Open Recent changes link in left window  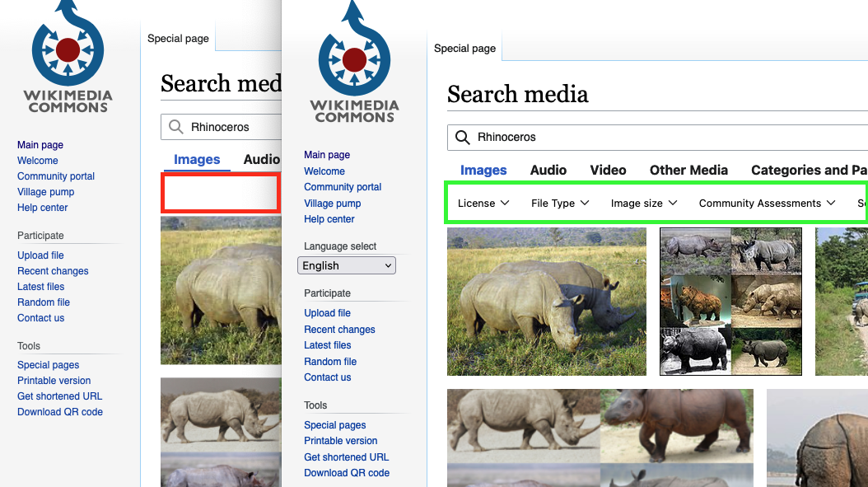point(53,271)
